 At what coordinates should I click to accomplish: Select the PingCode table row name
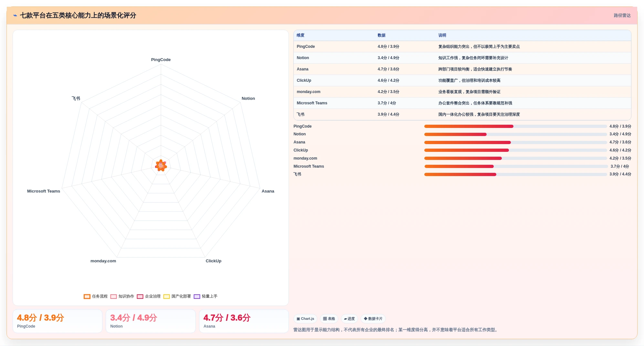pos(306,47)
